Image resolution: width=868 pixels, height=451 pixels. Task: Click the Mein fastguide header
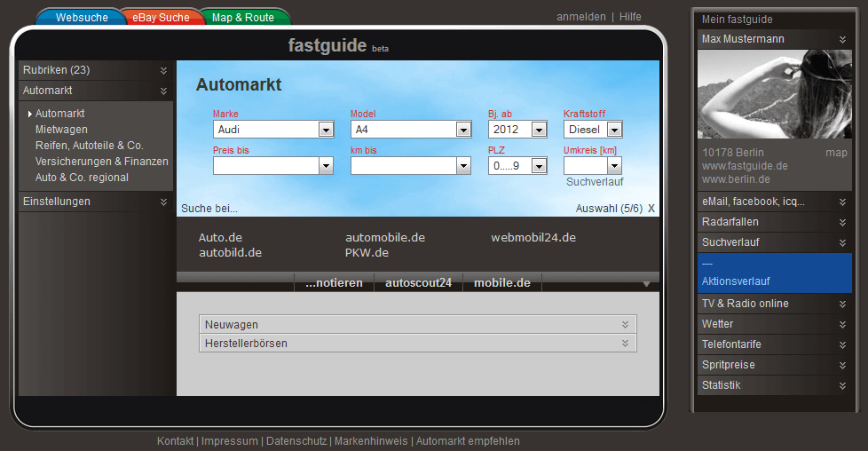click(737, 20)
